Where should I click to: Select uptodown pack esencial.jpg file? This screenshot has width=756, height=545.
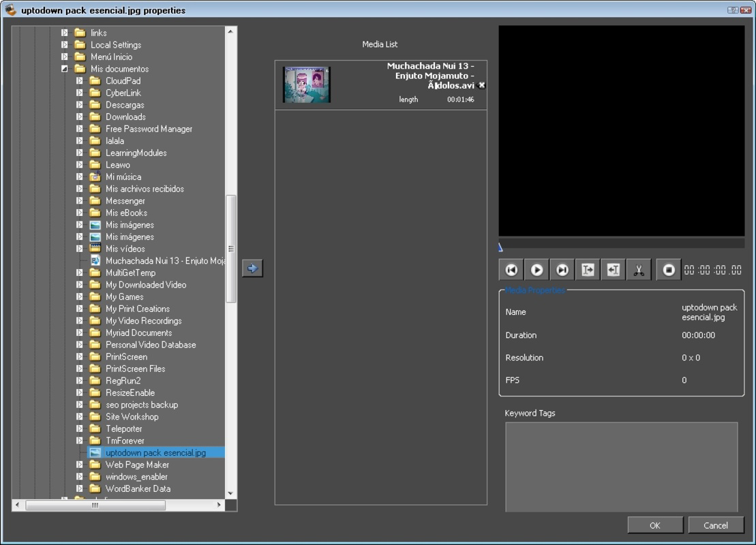(x=155, y=452)
